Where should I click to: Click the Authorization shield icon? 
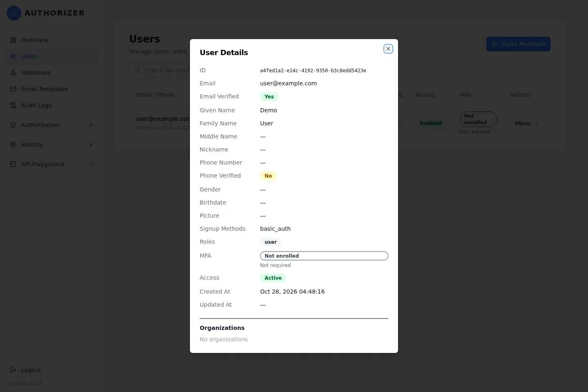13,125
